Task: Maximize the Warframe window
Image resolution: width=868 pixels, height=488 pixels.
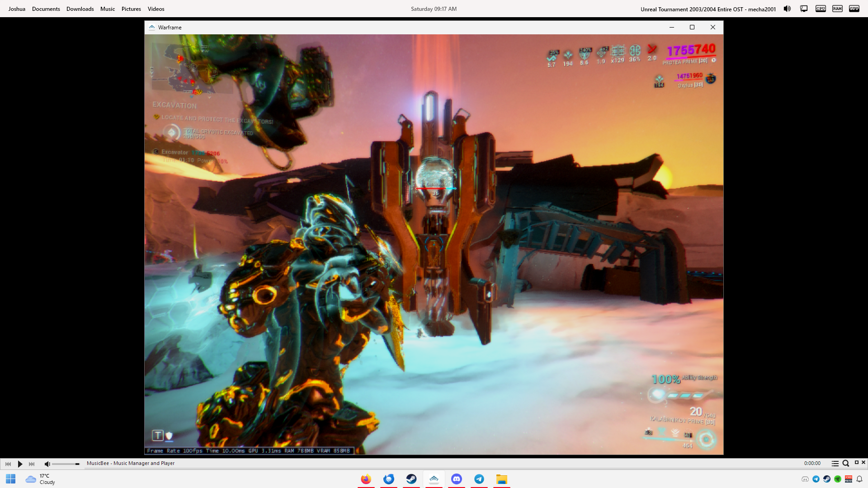Action: pyautogui.click(x=692, y=27)
